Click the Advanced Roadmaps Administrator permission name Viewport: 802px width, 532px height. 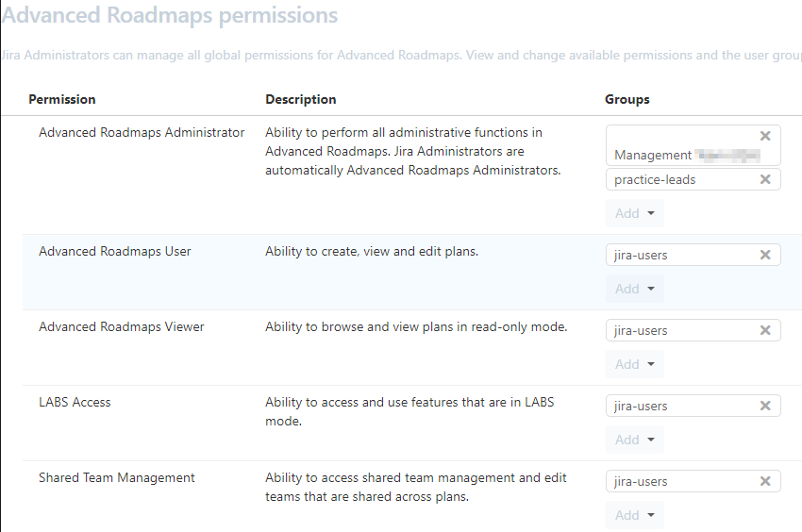(x=142, y=132)
